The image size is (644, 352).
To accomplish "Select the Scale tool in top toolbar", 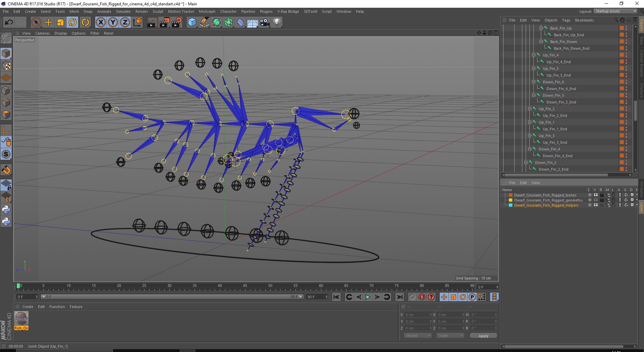I will point(61,23).
